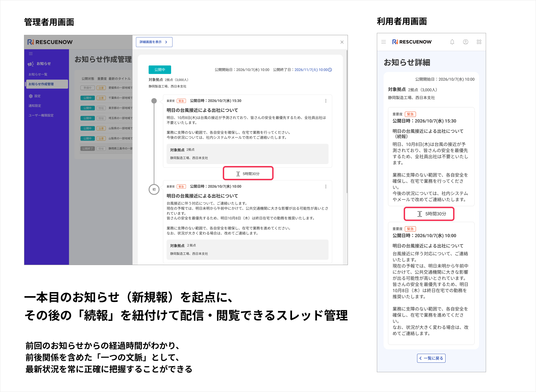The image size is (536, 392).
Task: Select お知らせ作成管理 sidebar item
Action: (41, 84)
